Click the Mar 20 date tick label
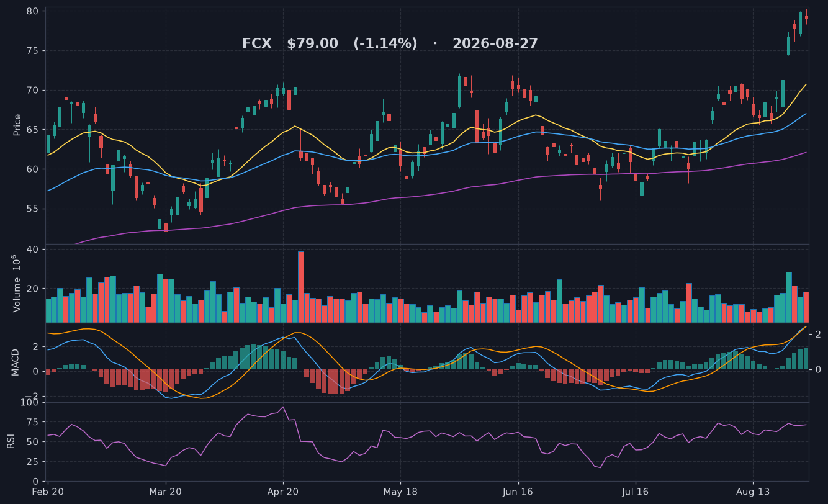The height and width of the screenshot is (504, 828). (166, 492)
